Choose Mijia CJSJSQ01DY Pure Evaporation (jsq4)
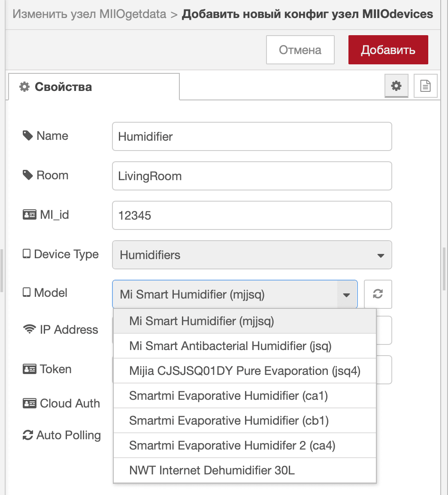 245,371
